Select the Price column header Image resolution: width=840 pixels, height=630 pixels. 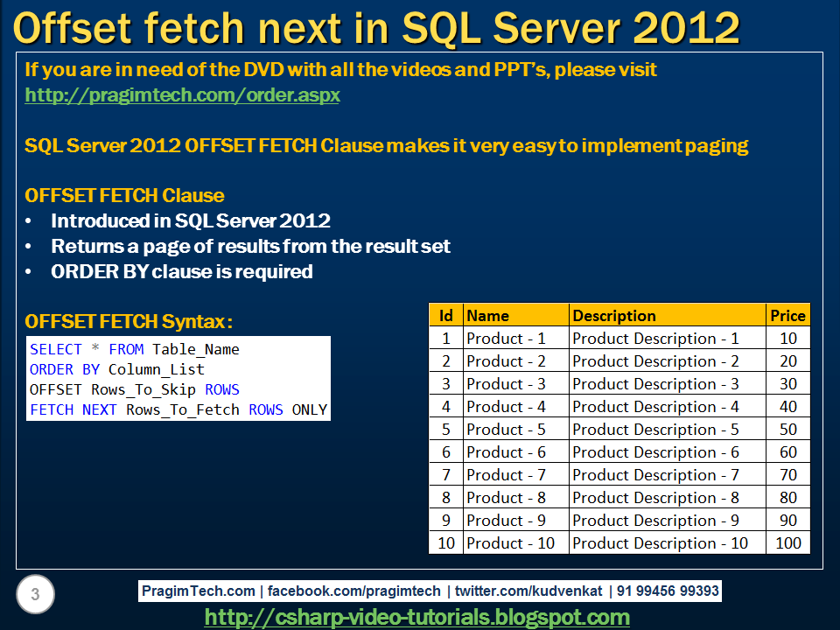pyautogui.click(x=787, y=315)
